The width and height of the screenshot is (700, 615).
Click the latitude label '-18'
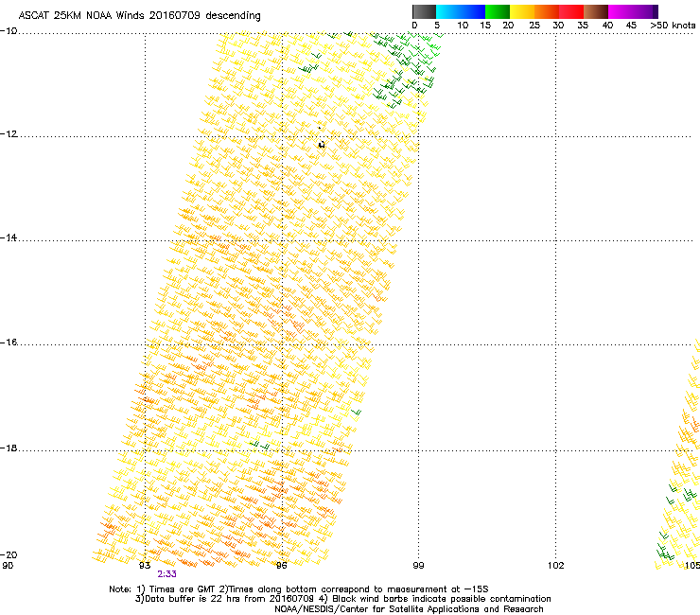pos(9,448)
